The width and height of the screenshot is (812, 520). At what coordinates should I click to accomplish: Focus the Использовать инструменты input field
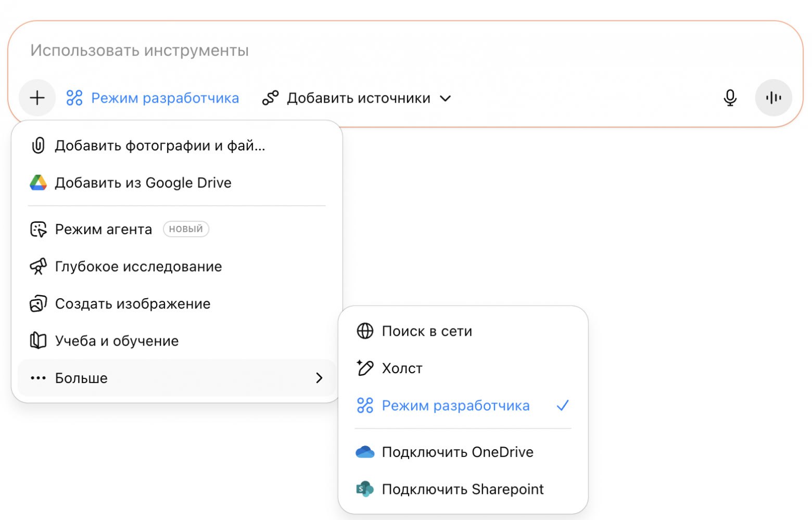pos(405,50)
